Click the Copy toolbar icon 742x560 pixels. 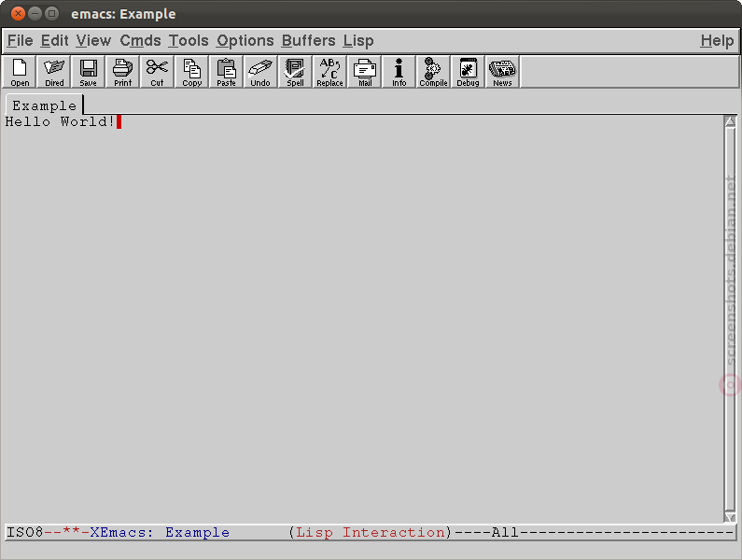pos(191,72)
